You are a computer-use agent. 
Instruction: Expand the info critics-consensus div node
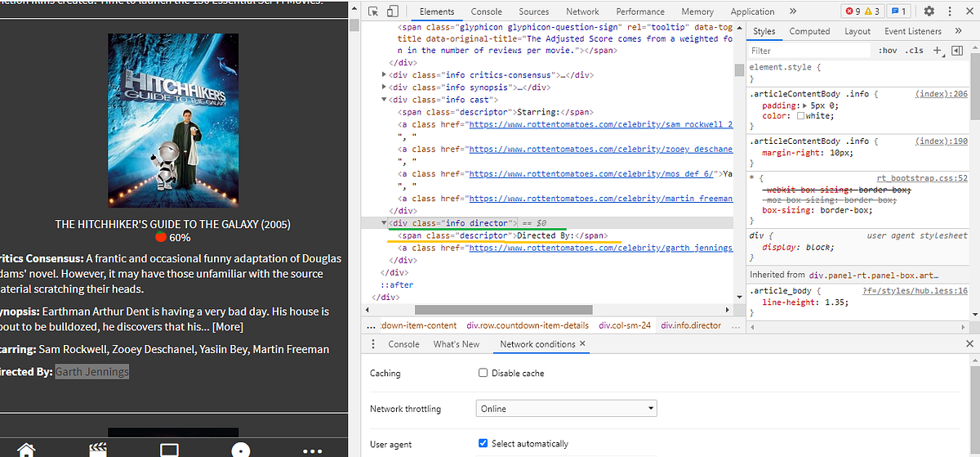click(385, 75)
